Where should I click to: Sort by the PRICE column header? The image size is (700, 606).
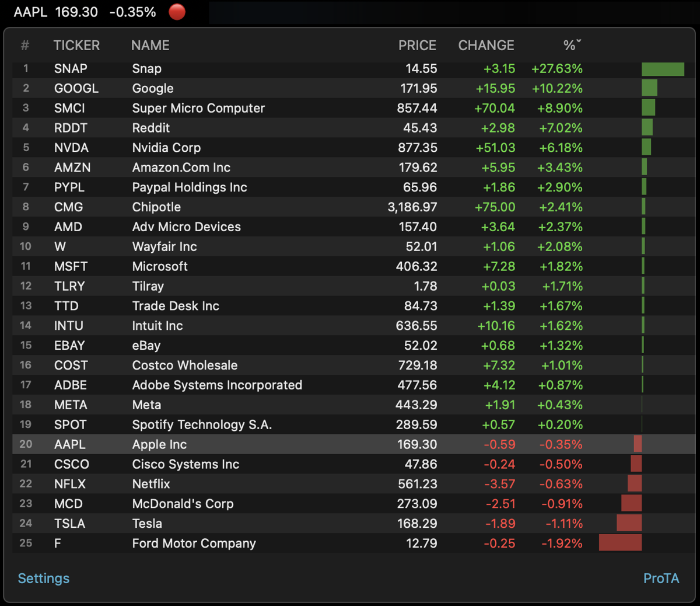[416, 46]
